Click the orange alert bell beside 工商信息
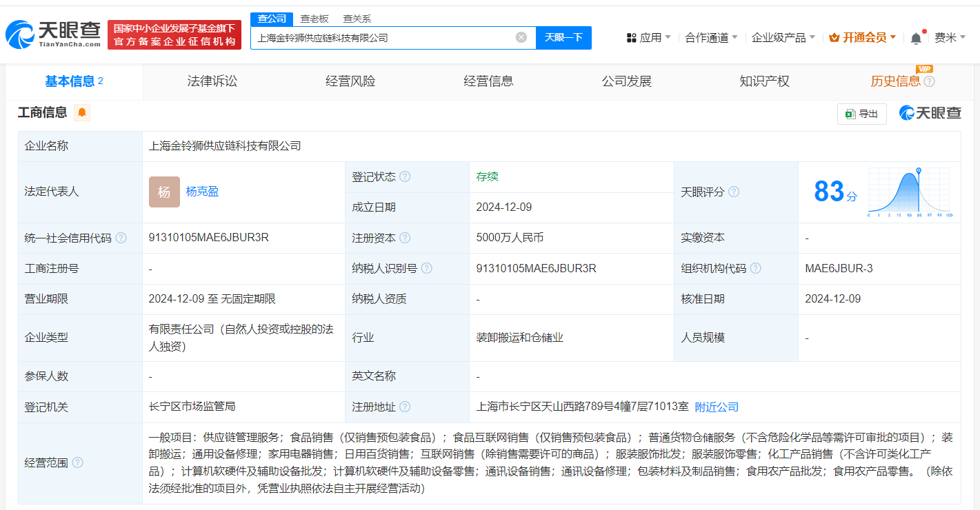 tap(82, 113)
